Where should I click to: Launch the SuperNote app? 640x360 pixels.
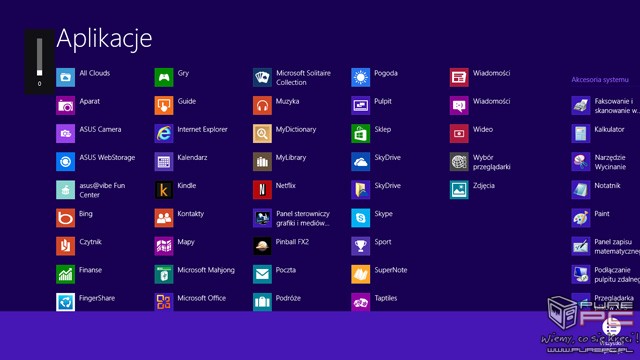click(360, 274)
